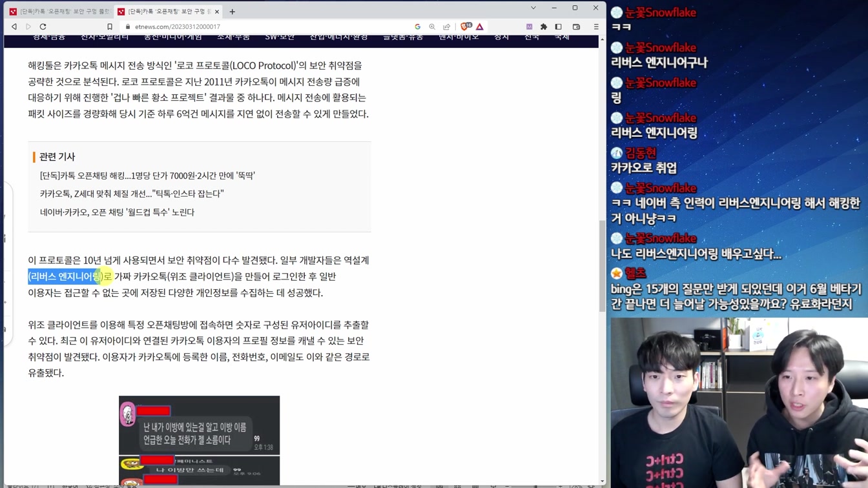Click the KakaoTalk chat screenshot image in article

[x=199, y=440]
